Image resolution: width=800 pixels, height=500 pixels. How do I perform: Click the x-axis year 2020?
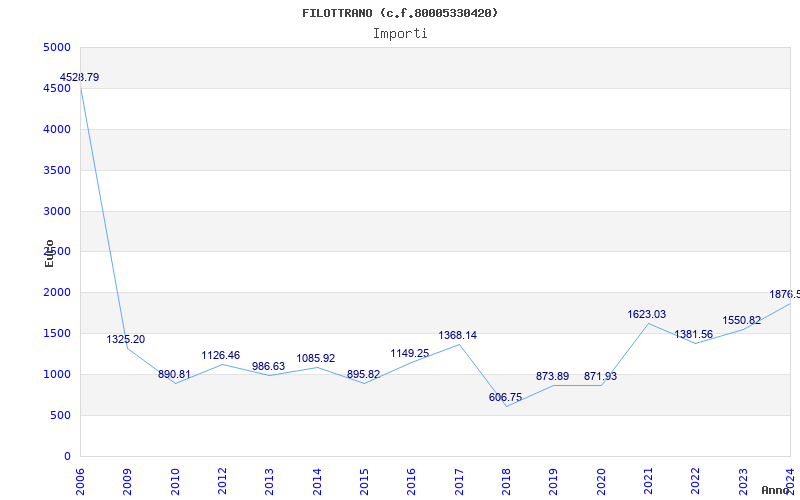tap(601, 482)
